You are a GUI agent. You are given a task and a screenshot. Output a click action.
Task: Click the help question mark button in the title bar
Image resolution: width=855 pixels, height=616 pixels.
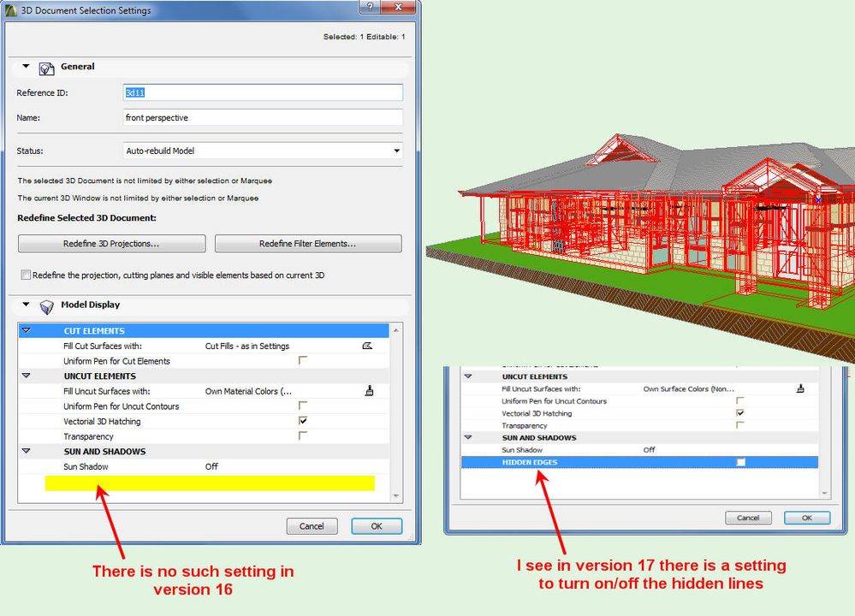371,7
